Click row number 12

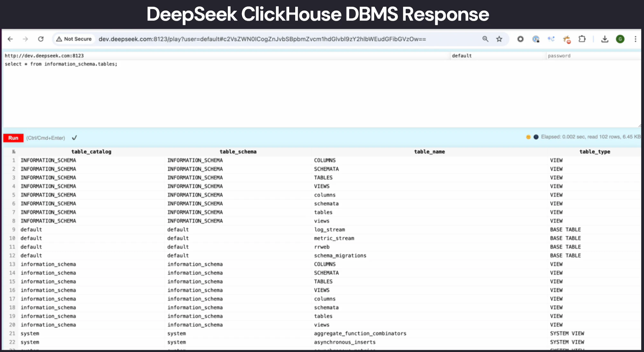(x=12, y=256)
